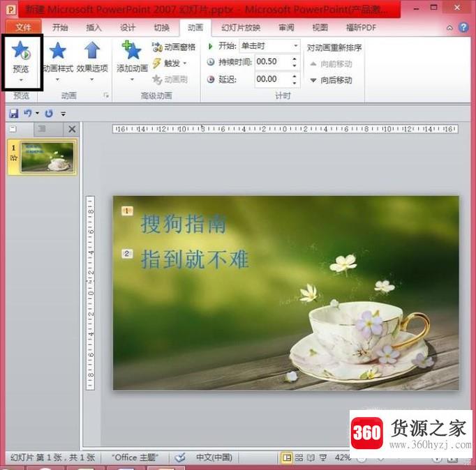Click the Duration (持续时间) clock icon
Viewport: 476px width, 470px height.
coord(211,62)
